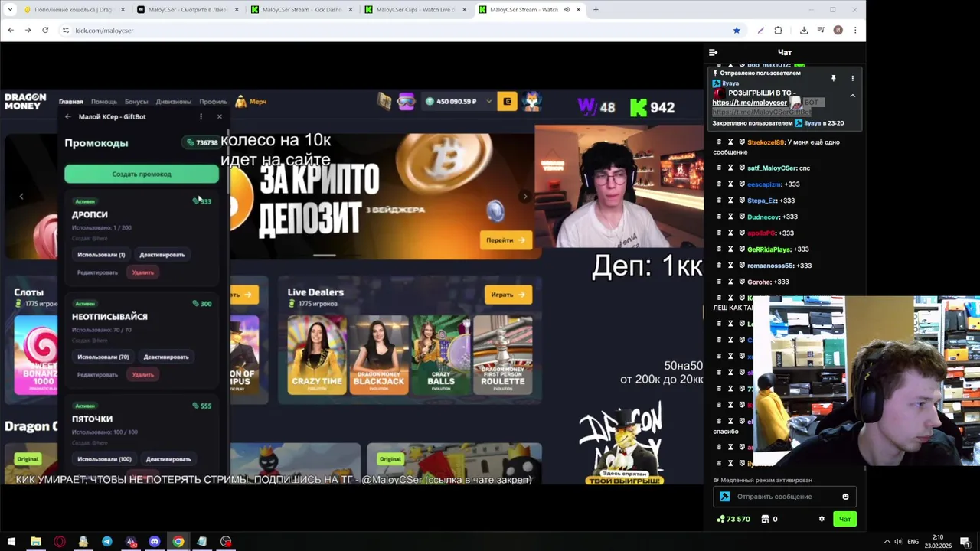Image resolution: width=980 pixels, height=551 pixels.
Task: Open emoji picker in chat input
Action: click(x=845, y=497)
